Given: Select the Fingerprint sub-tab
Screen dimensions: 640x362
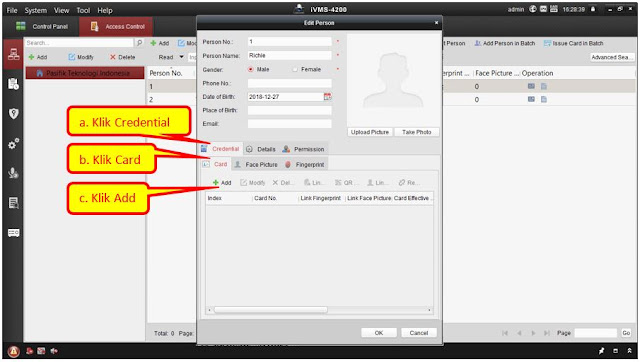Looking at the screenshot, I should tap(304, 164).
